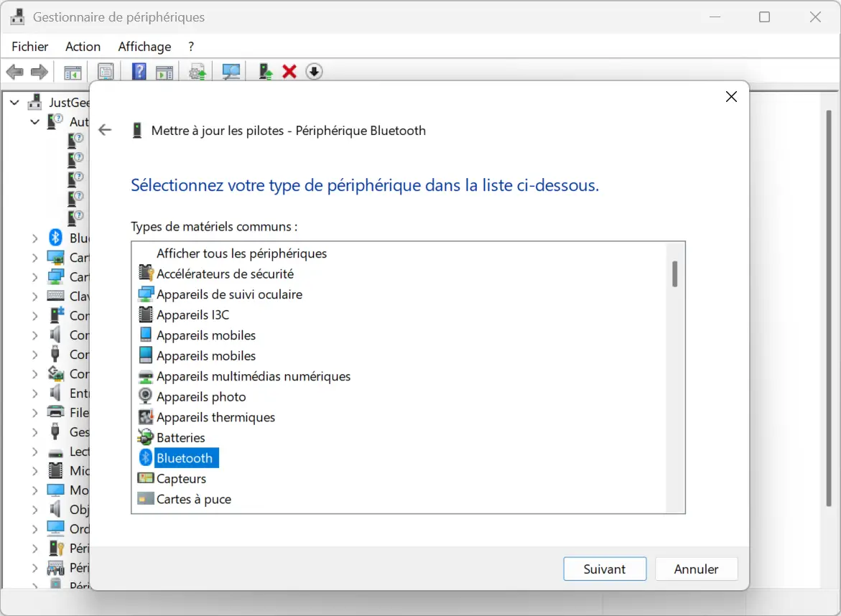Click the Device Manager title bar icon
Screen dimensions: 841x616
tap(18, 17)
